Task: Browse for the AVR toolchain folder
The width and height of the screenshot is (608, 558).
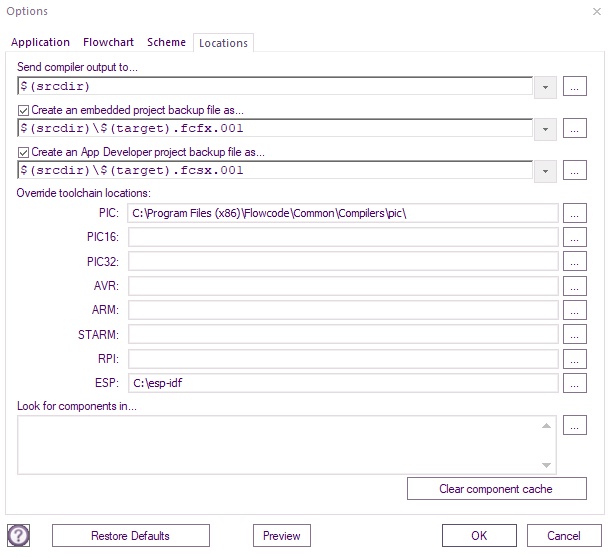Action: [x=574, y=286]
